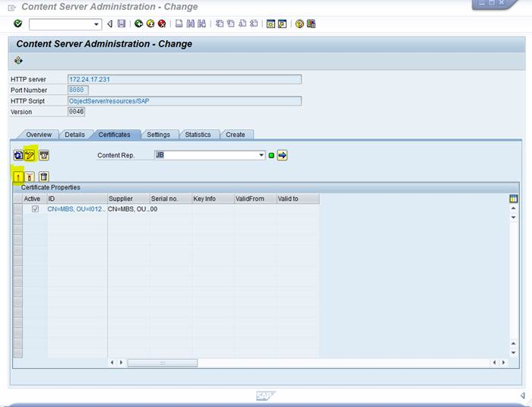Click the green Back arrow icon
The width and height of the screenshot is (532, 407).
click(x=139, y=24)
